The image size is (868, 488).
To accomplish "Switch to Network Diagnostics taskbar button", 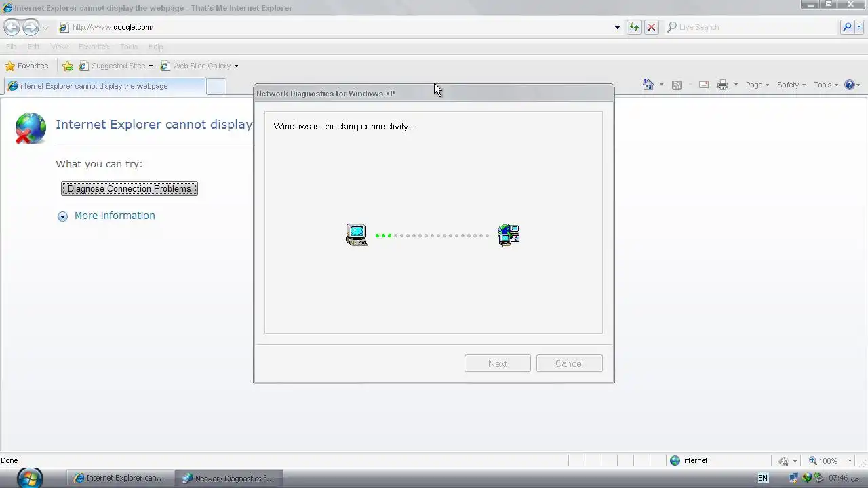I will (x=229, y=478).
